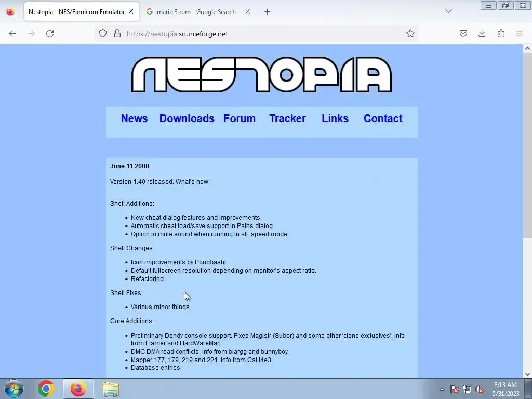This screenshot has height=399, width=532.
Task: Open the Firefox downloads panel
Action: click(482, 33)
